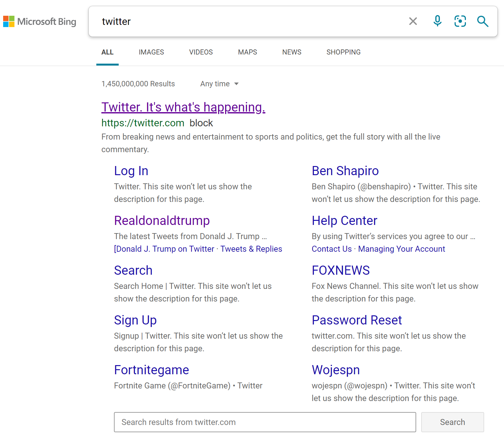Click the Password Reset sitelink
This screenshot has height=436, width=504.
click(x=356, y=320)
